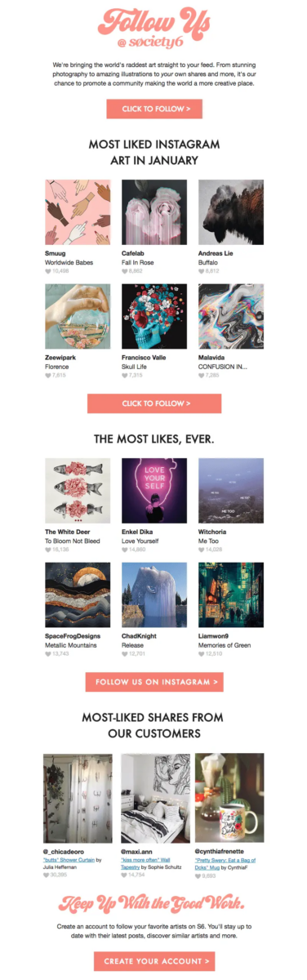Open the "butts" Shower Curtain link
Screen dimensions: 307x980
coord(69,860)
